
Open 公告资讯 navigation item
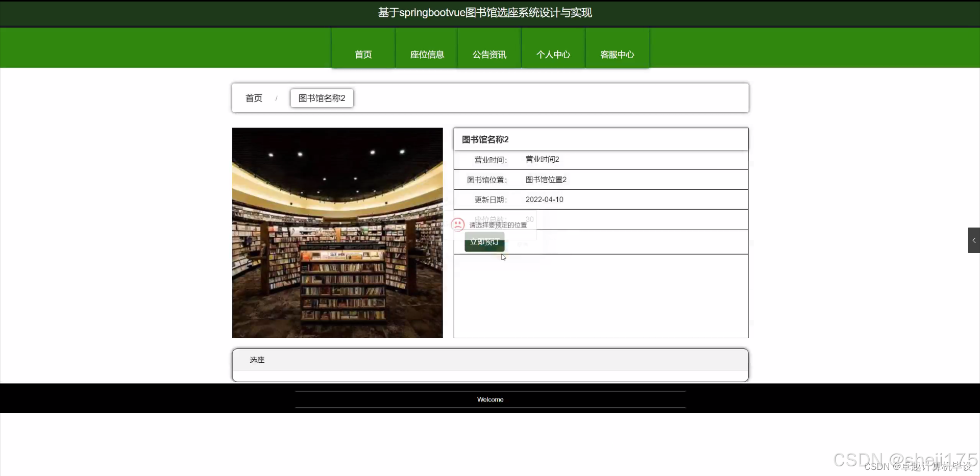(x=489, y=48)
